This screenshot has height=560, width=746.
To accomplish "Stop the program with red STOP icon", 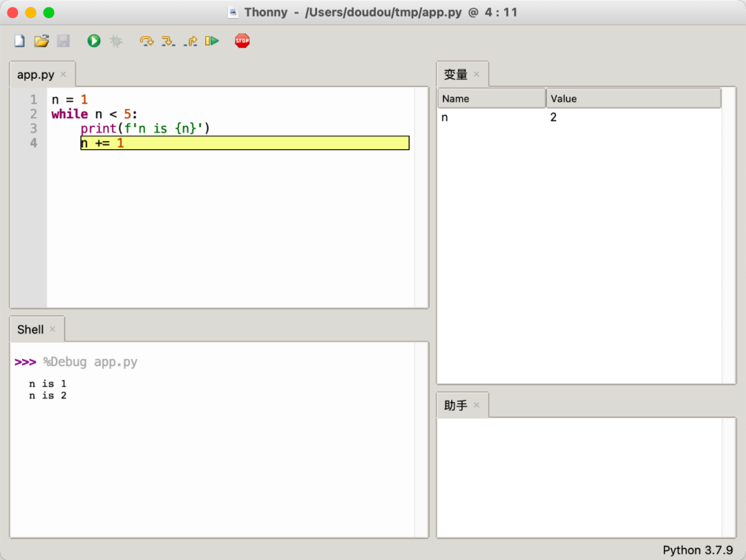I will (x=242, y=41).
